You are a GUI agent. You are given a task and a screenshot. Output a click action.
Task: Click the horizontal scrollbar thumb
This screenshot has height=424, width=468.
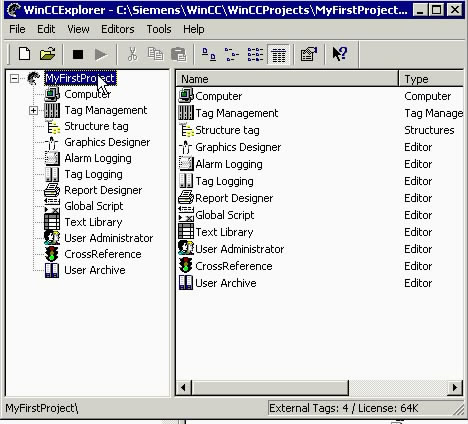click(270, 388)
